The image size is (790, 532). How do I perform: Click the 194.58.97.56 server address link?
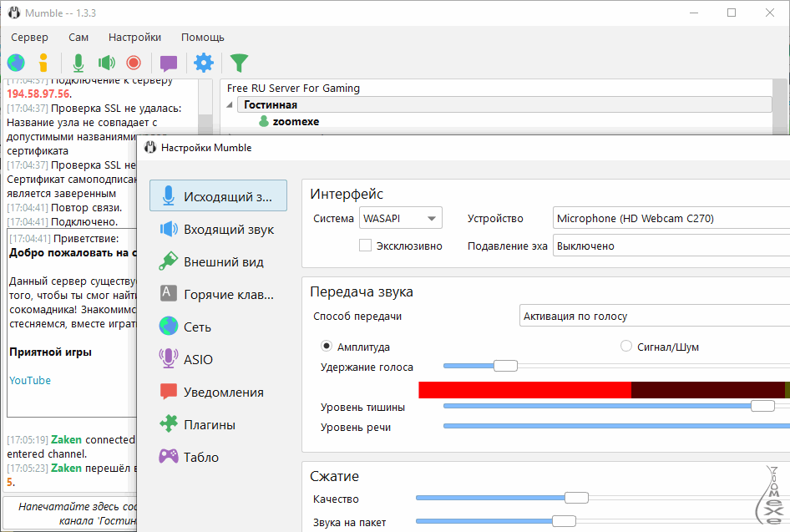38,94
